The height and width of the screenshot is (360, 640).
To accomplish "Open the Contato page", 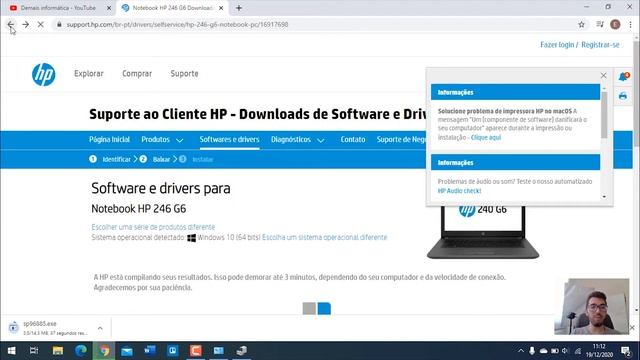I will [x=353, y=140].
